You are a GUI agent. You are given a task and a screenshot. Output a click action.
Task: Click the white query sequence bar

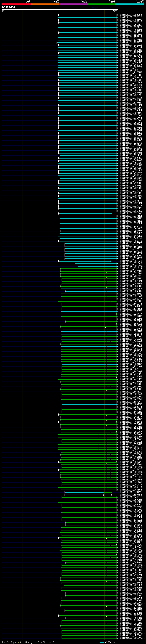[60, 10]
